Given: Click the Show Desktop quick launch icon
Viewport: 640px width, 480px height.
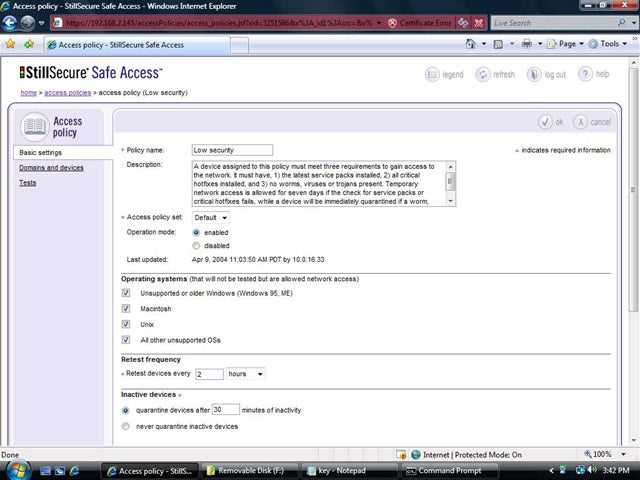Looking at the screenshot, I should [45, 471].
